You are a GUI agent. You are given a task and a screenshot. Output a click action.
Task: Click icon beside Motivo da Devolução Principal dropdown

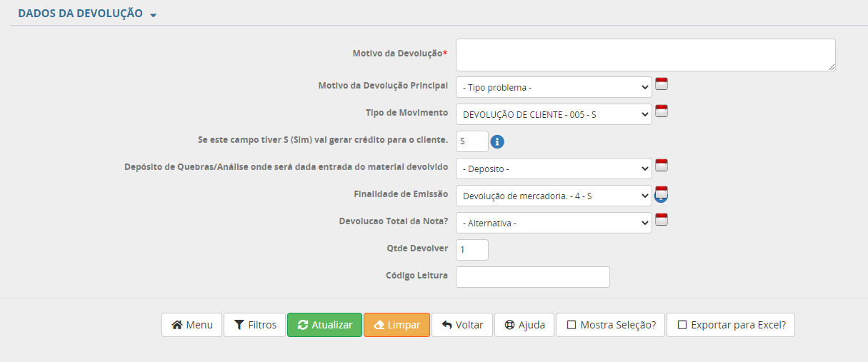pyautogui.click(x=662, y=84)
